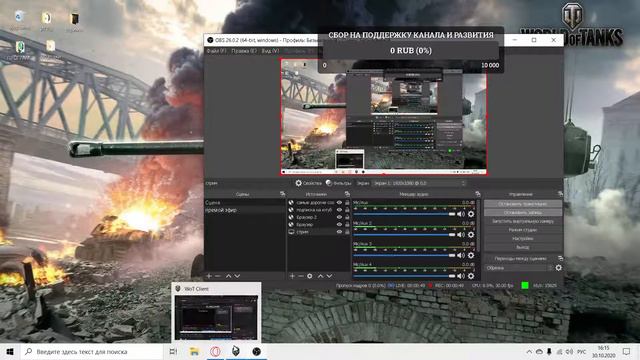The height and width of the screenshot is (360, 640).
Task: Click the Audio Mixer vertical scrollbar
Action: point(478,225)
